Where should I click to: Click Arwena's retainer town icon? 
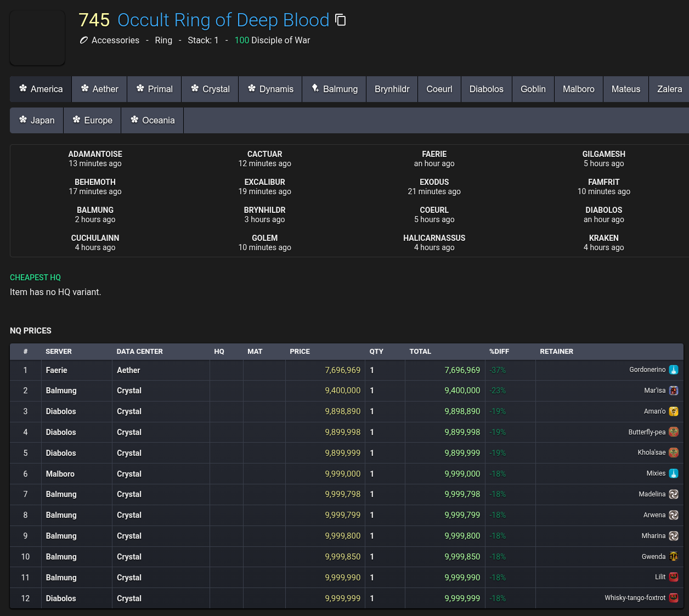pyautogui.click(x=674, y=515)
